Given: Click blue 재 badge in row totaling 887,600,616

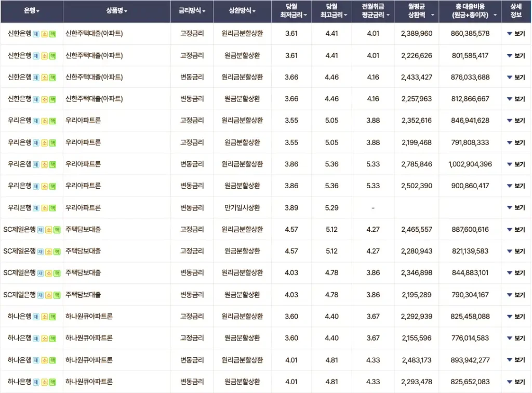Looking at the screenshot, I should tap(41, 230).
